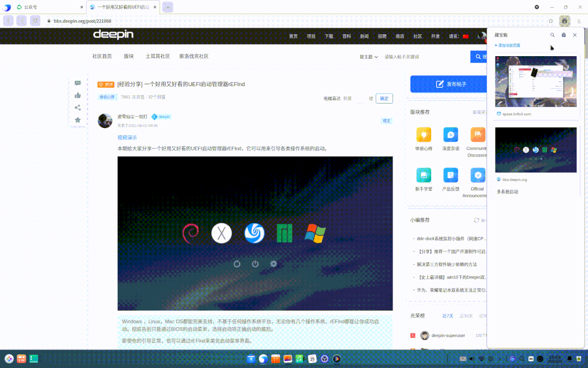Open the browser hamburger menu
The height and width of the screenshot is (368, 588).
(x=578, y=20)
